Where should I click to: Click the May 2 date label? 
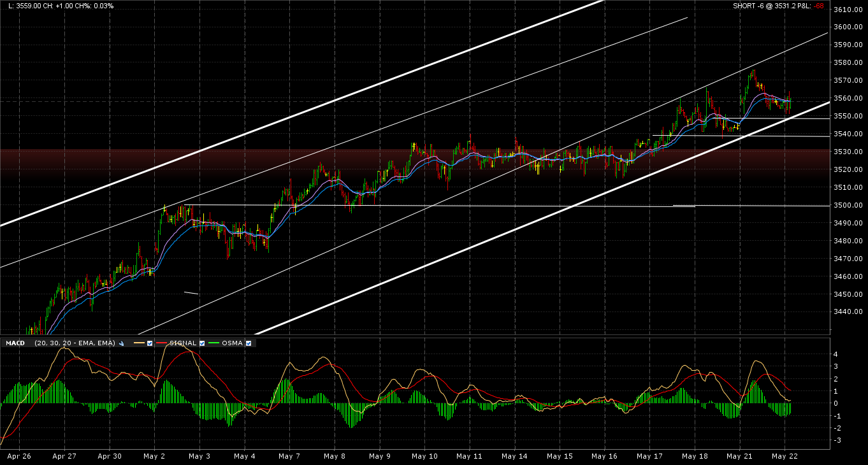(154, 456)
